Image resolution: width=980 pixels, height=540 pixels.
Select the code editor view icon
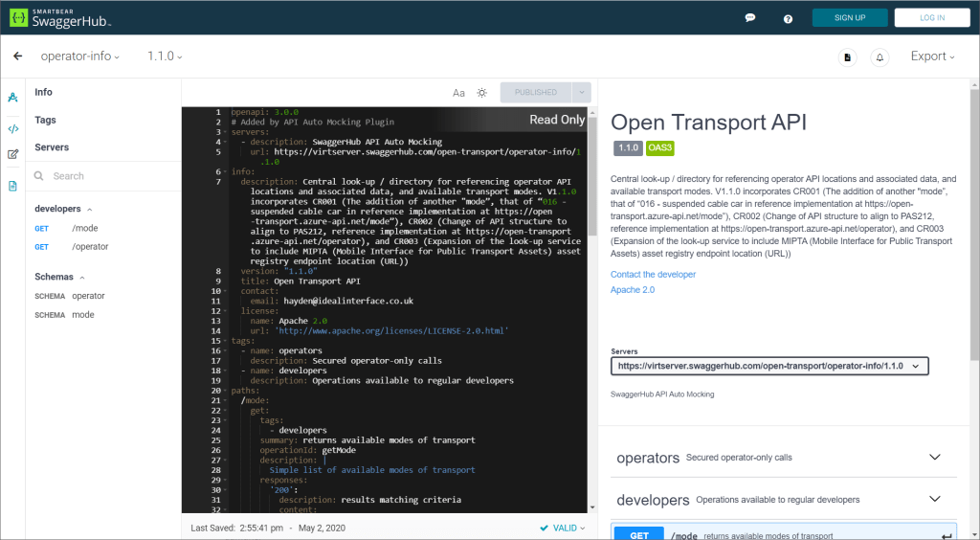(x=13, y=128)
